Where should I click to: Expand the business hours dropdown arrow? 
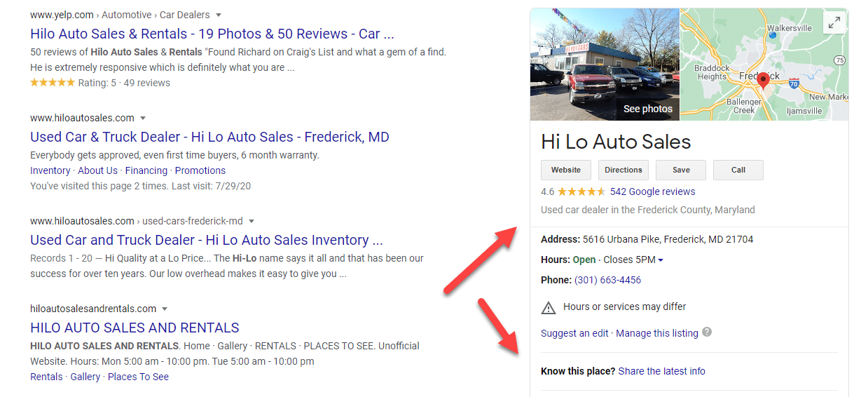pyautogui.click(x=661, y=260)
